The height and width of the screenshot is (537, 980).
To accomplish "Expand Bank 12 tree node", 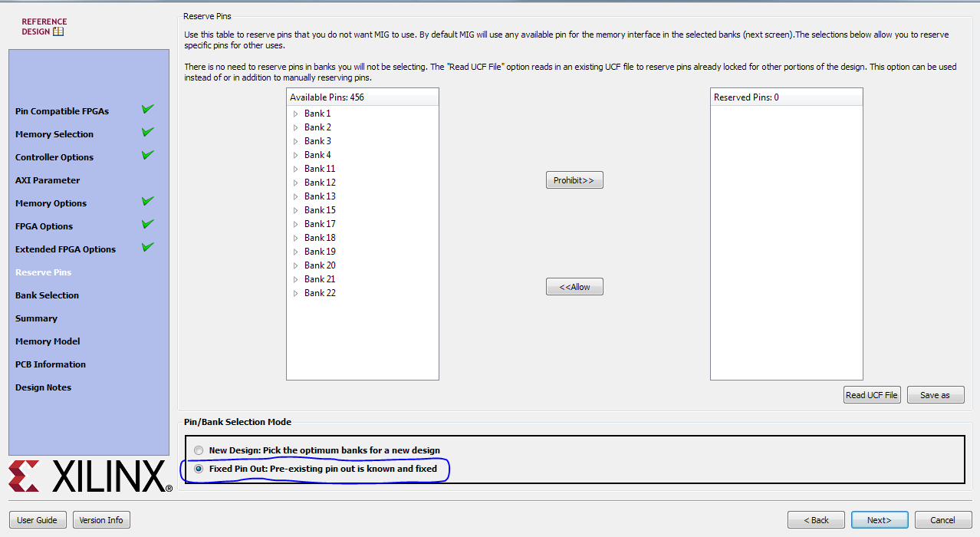I will click(296, 183).
